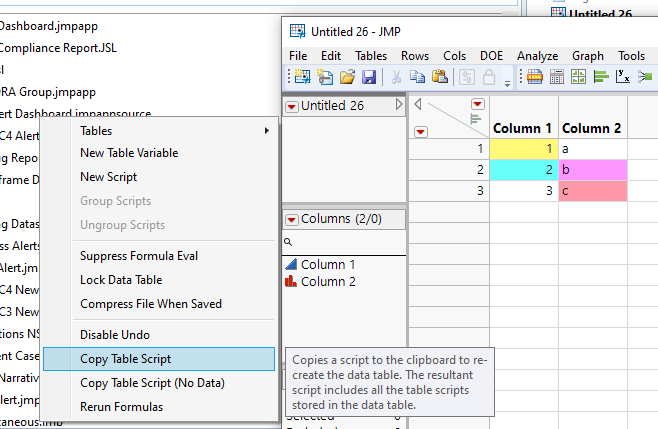
Task: Select Rerun Formulas
Action: (x=159, y=407)
